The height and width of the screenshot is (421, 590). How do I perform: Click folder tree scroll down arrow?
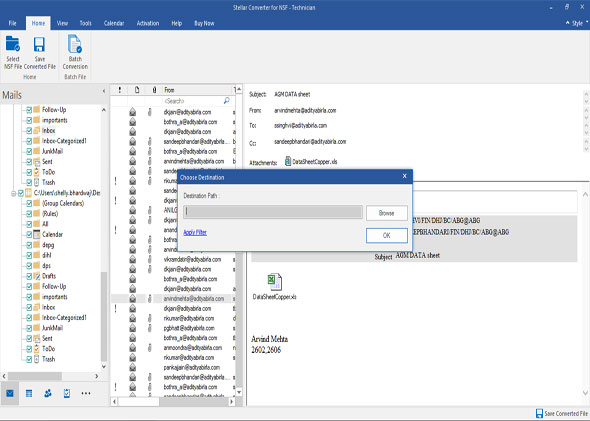point(104,366)
